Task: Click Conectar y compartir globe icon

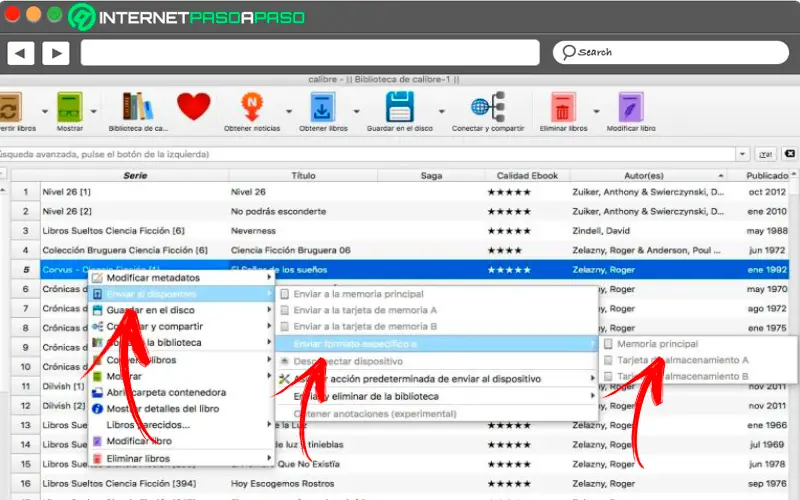Action: [488, 107]
